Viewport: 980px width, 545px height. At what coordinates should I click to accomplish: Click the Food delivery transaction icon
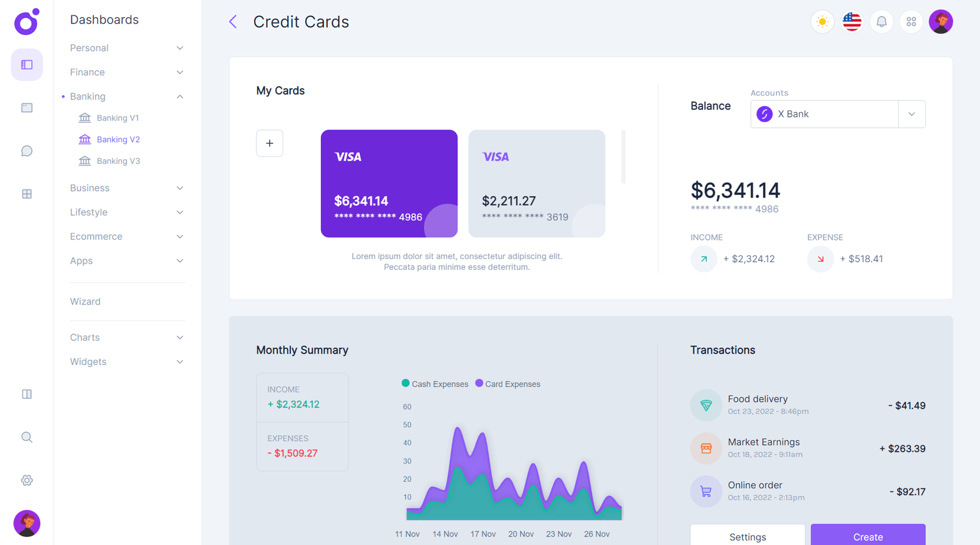click(706, 405)
